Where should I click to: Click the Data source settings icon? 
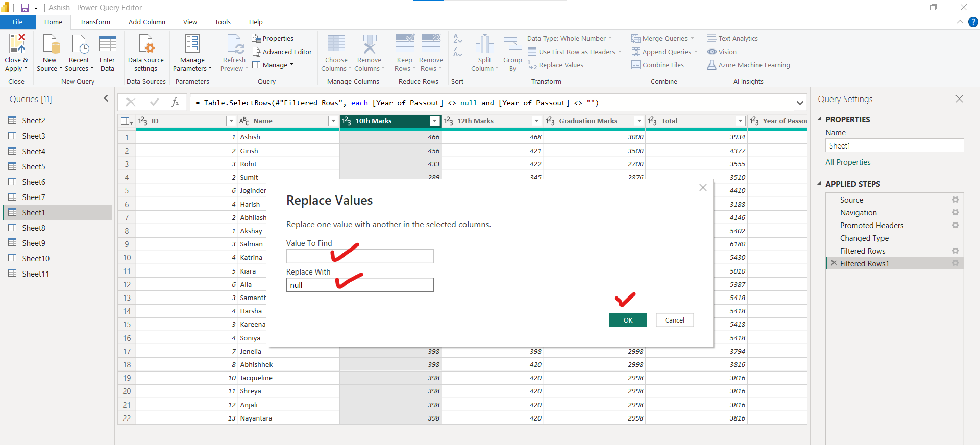(x=146, y=44)
